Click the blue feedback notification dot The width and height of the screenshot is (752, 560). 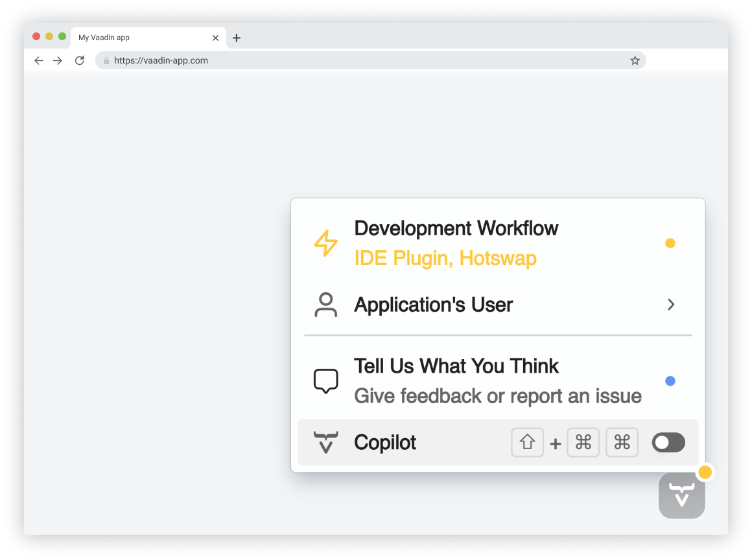coord(670,381)
